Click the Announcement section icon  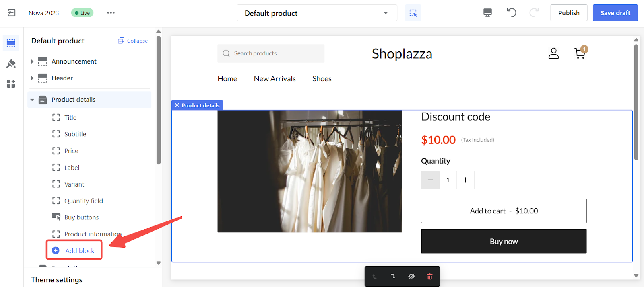pyautogui.click(x=43, y=61)
